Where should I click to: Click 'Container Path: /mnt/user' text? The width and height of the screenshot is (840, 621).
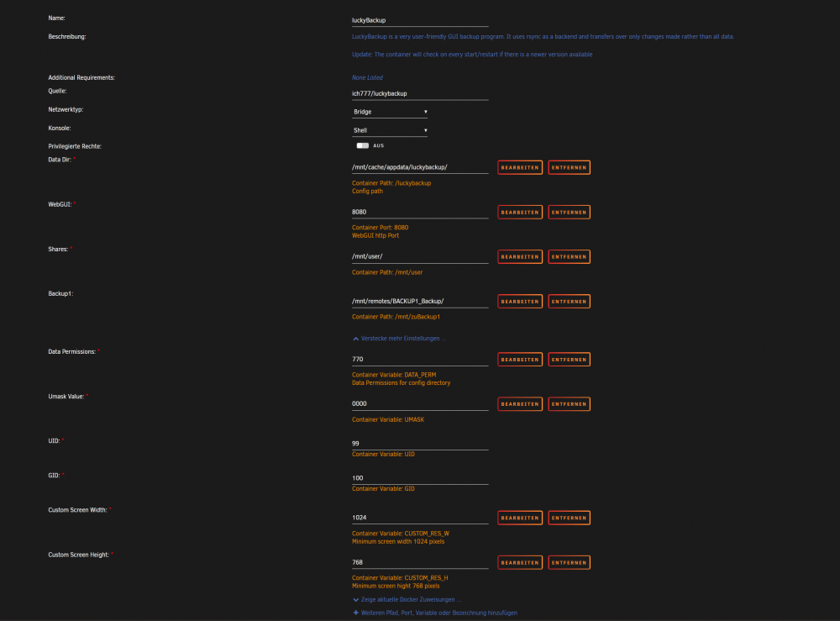click(x=387, y=273)
